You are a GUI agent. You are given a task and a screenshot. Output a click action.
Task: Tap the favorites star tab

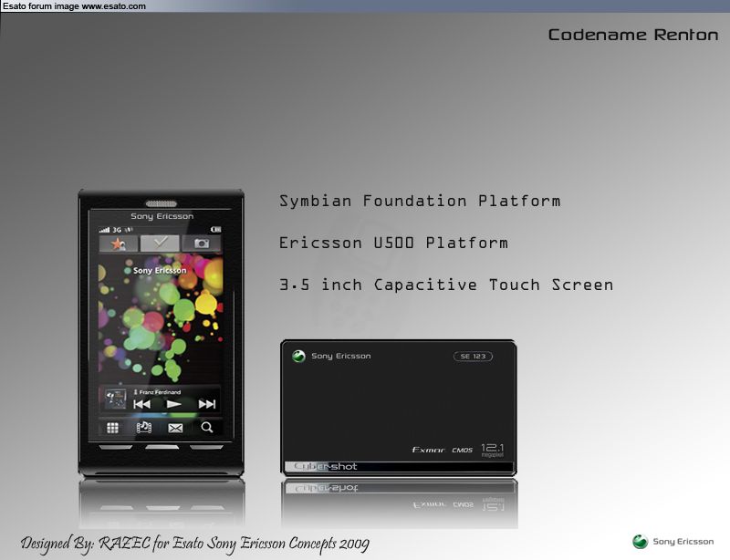[x=118, y=244]
